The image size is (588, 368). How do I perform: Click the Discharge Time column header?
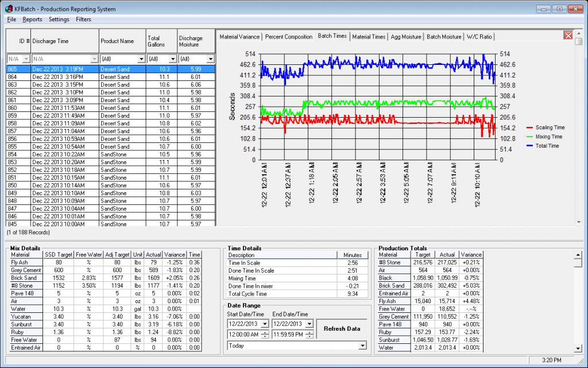click(x=64, y=41)
